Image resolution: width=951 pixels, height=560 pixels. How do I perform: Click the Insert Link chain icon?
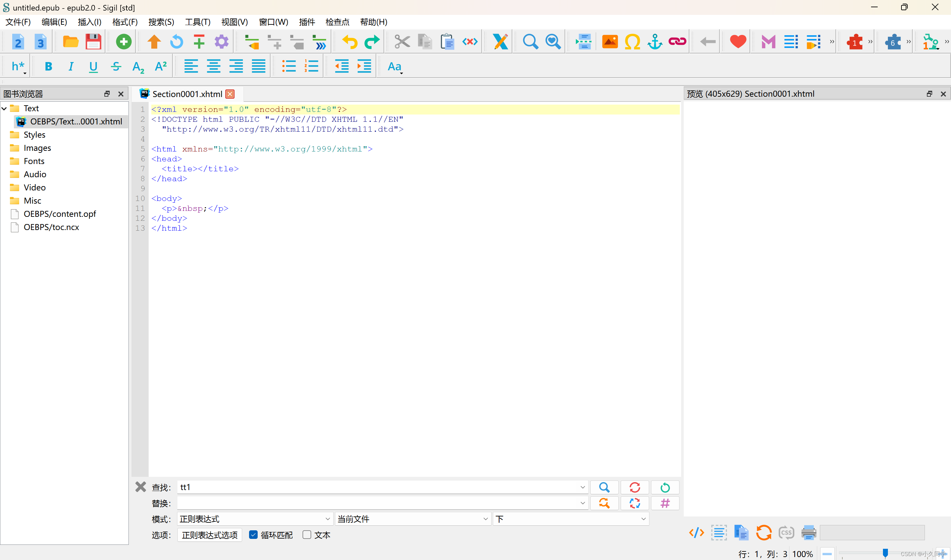click(x=677, y=42)
